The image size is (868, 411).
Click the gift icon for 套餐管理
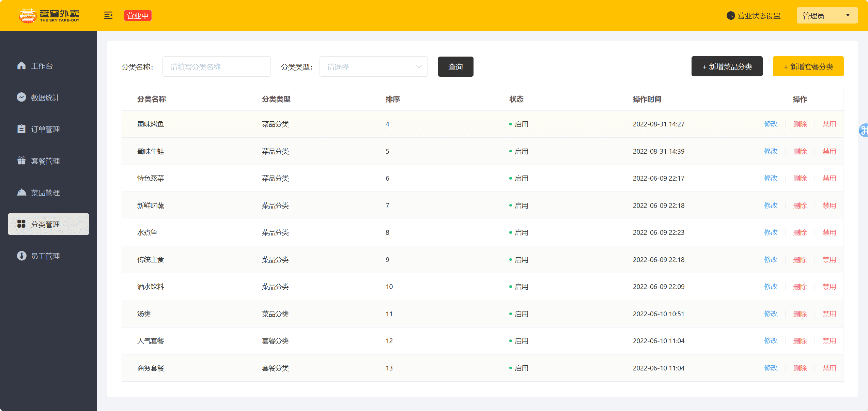click(21, 161)
